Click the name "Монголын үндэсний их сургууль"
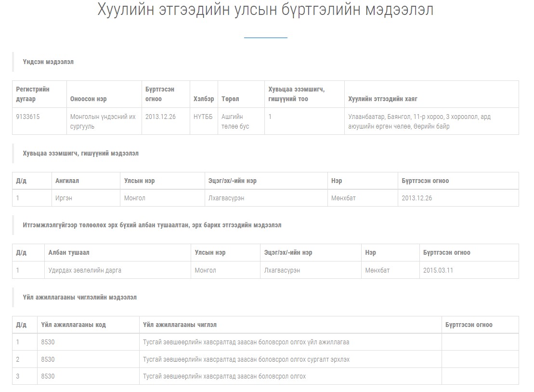The image size is (534, 392). pyautogui.click(x=103, y=121)
